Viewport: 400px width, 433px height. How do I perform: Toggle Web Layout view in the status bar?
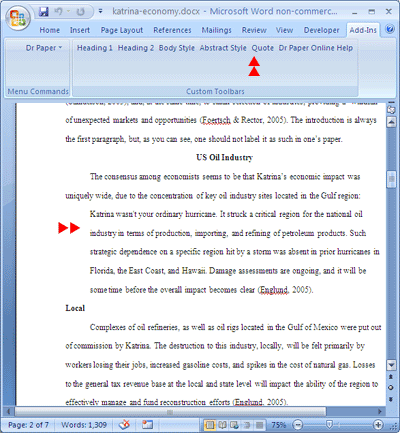235,425
